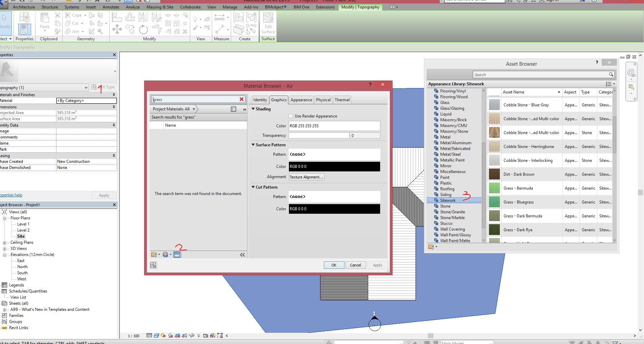Click the Delete X icon in Modify panel

(185, 31)
